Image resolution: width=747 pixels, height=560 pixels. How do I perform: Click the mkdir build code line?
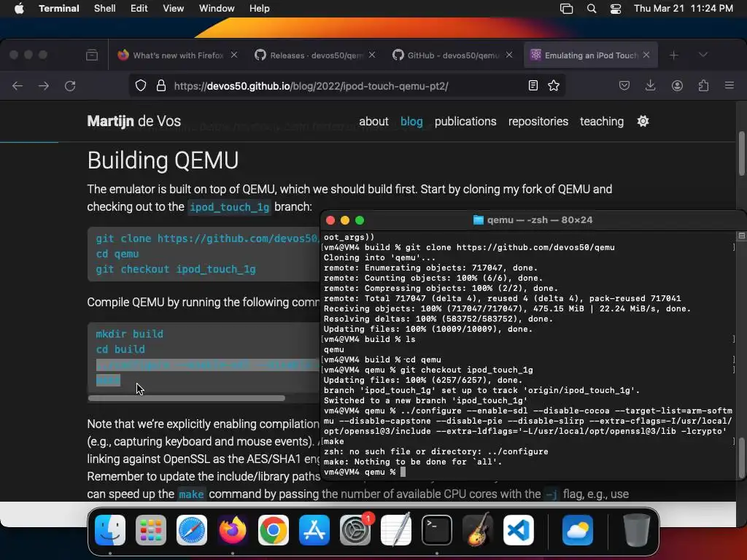click(x=130, y=334)
